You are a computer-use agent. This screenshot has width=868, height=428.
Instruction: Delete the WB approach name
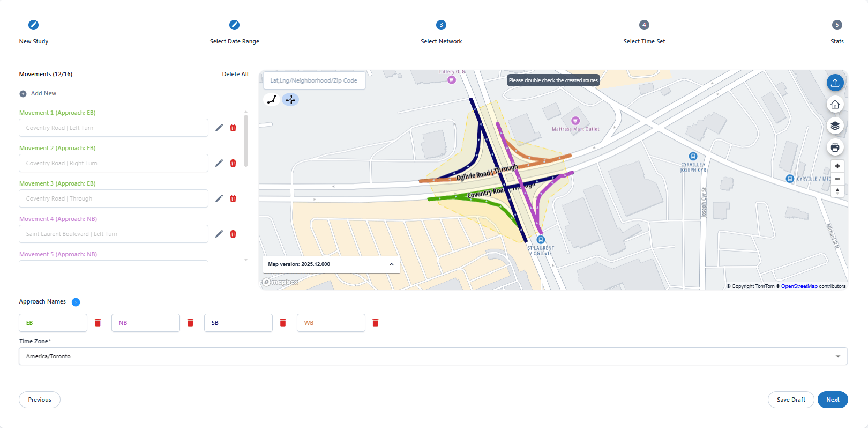coord(376,323)
